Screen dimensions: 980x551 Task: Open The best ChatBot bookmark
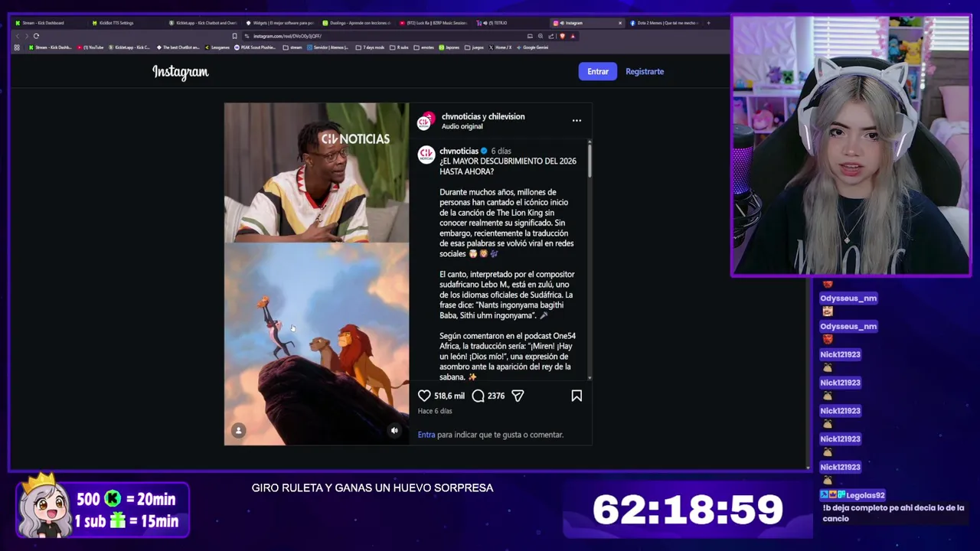click(178, 47)
